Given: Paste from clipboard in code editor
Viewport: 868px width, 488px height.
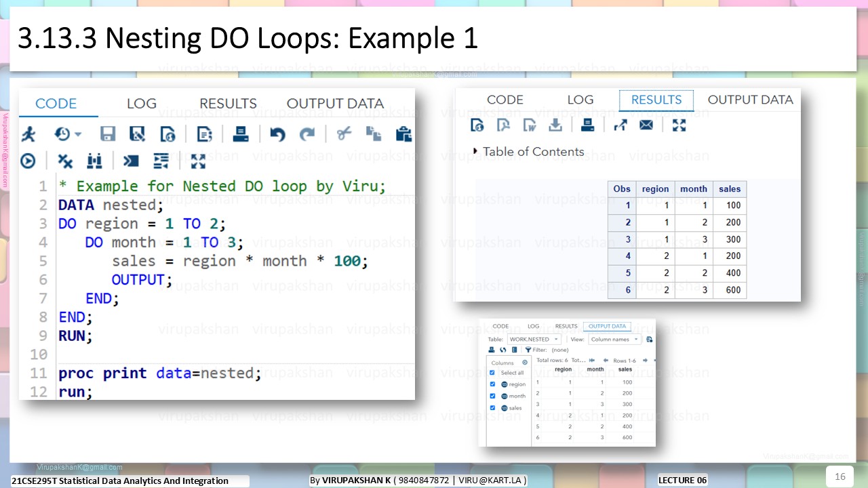Looking at the screenshot, I should point(403,134).
